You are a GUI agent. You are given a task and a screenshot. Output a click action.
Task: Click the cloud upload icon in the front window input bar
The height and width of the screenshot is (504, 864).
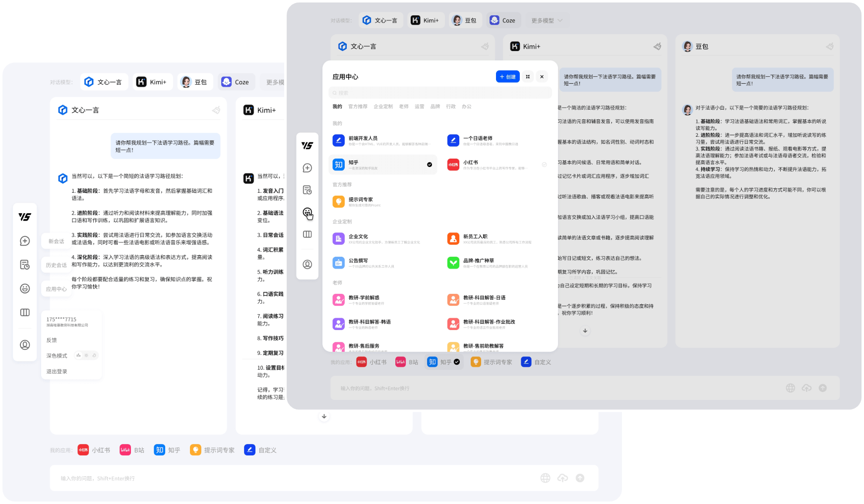click(x=807, y=388)
